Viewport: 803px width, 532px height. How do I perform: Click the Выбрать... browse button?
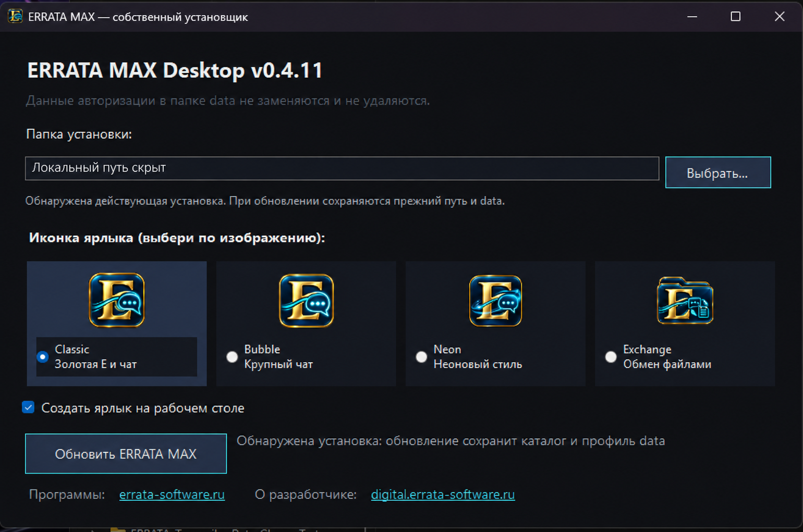pos(718,172)
